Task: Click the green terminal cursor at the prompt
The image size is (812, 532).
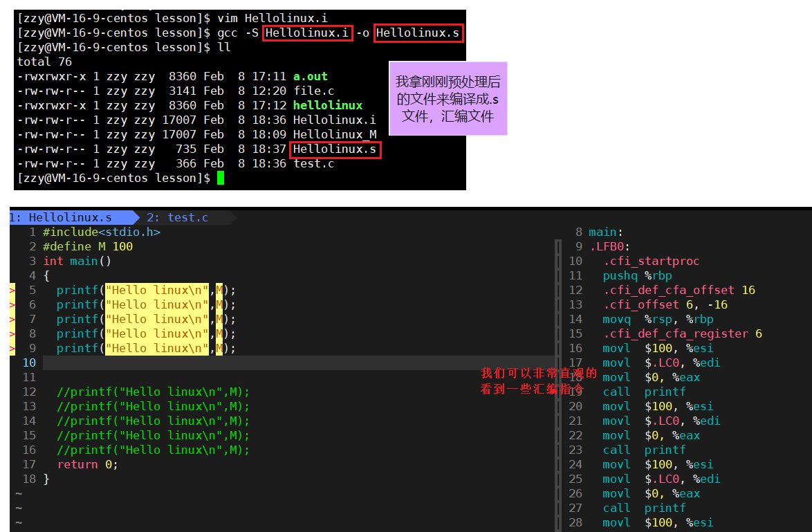Action: [x=221, y=178]
